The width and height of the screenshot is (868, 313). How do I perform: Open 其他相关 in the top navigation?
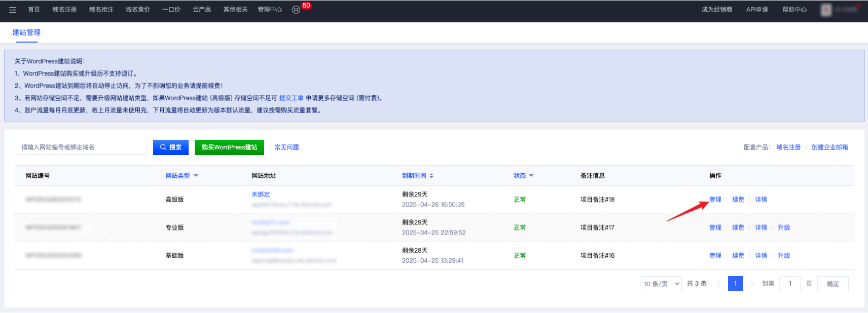click(x=235, y=10)
